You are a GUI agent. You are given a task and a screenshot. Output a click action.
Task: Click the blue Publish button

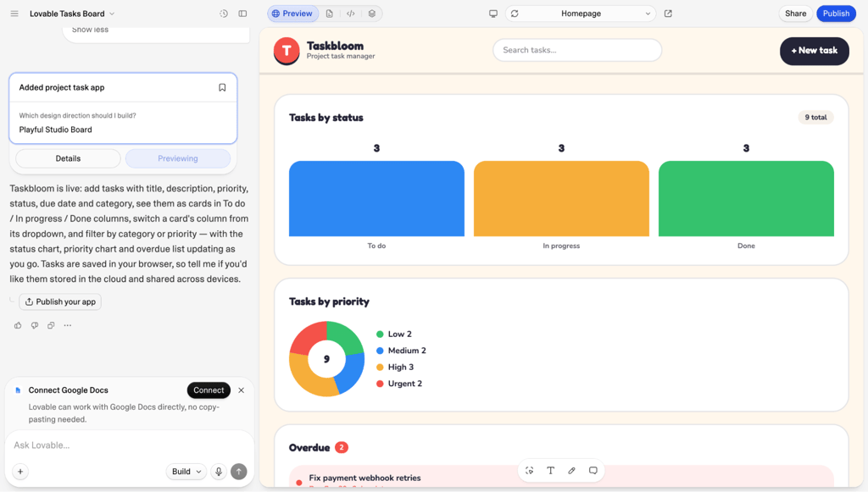(836, 14)
